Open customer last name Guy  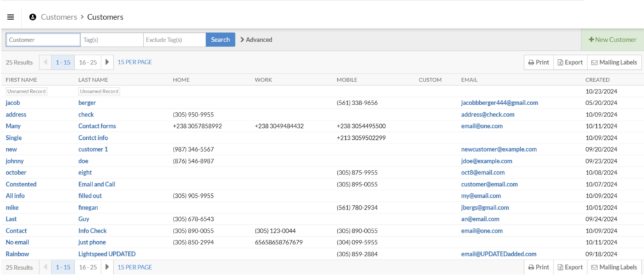(84, 219)
